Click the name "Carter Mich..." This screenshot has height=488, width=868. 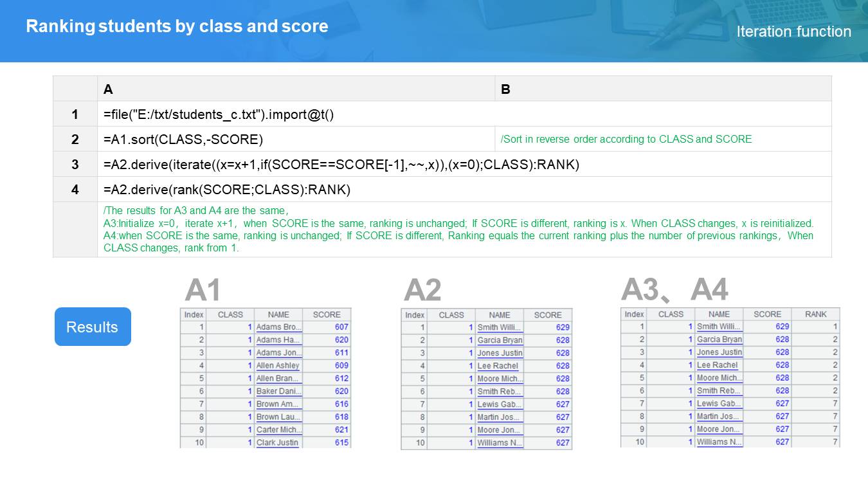(x=278, y=429)
